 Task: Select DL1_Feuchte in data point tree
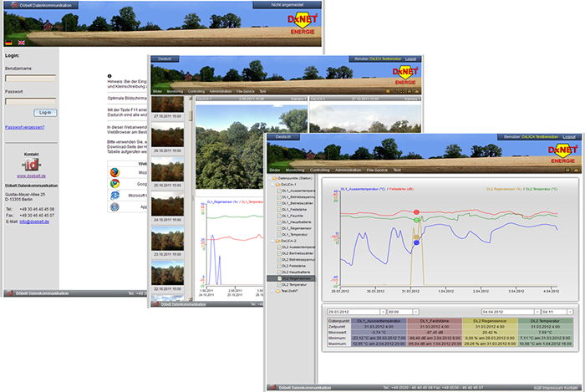click(x=292, y=216)
